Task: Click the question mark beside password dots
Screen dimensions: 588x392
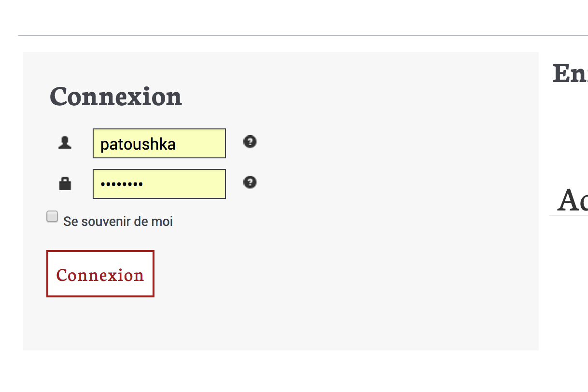Action: click(x=250, y=182)
